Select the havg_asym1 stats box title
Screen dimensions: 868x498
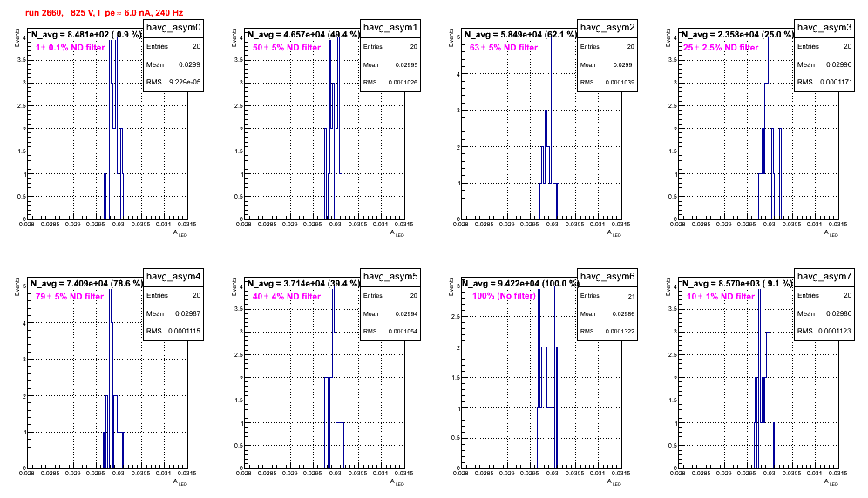tap(390, 27)
